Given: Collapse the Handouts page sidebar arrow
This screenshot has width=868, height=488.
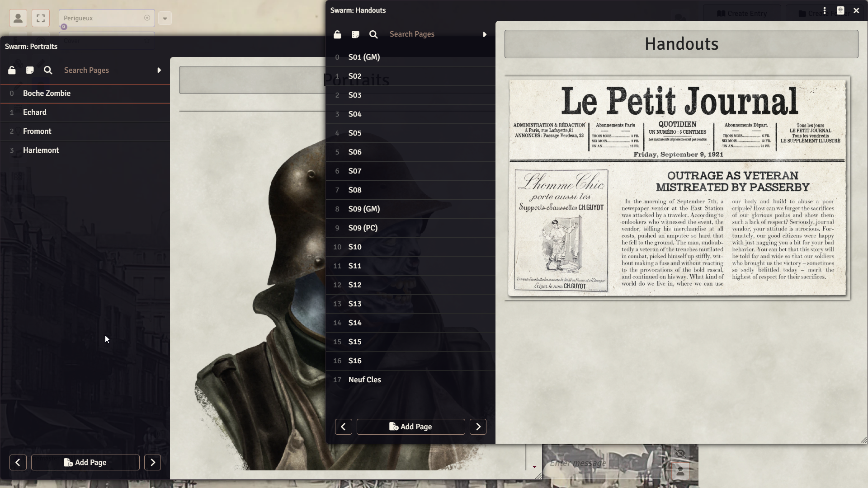Looking at the screenshot, I should 485,34.
